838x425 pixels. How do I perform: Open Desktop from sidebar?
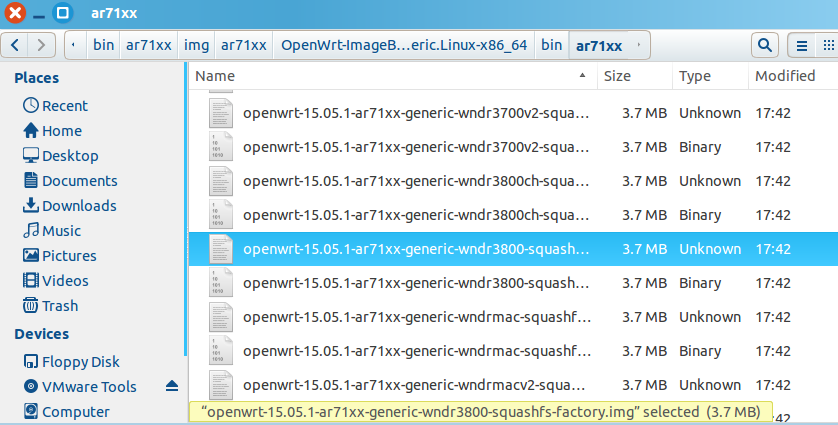(x=60, y=156)
